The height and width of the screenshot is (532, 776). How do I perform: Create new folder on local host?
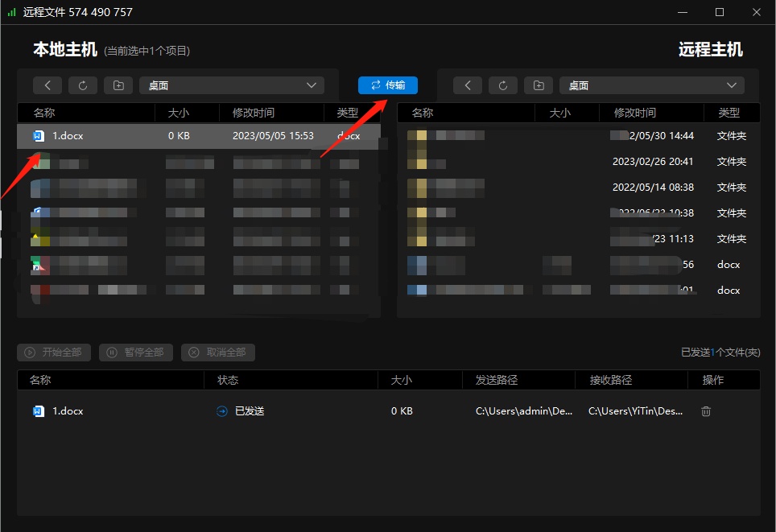(x=118, y=85)
